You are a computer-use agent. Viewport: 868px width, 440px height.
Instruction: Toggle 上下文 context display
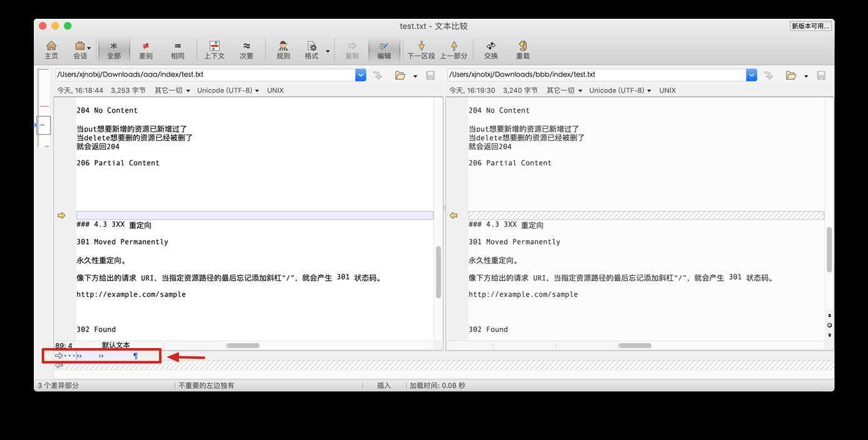click(214, 49)
